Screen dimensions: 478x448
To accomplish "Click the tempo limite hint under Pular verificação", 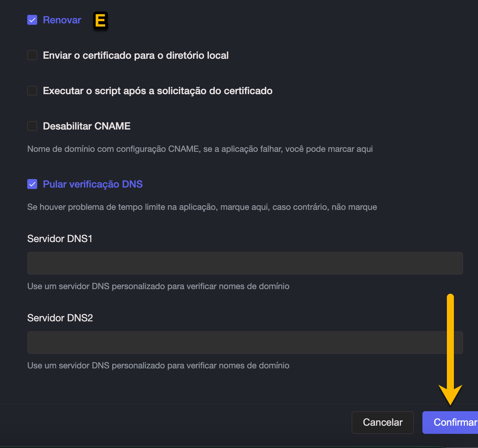I will pyautogui.click(x=202, y=207).
